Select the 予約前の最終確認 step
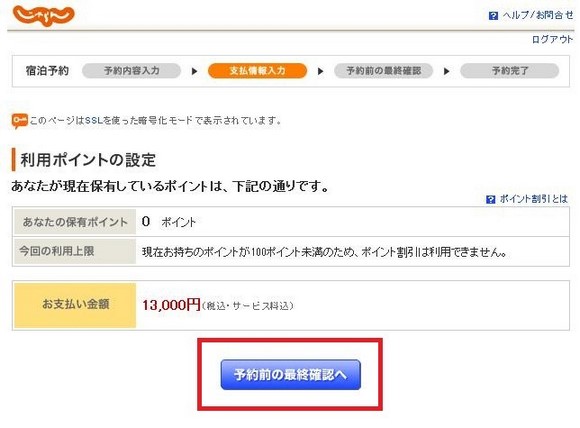The width and height of the screenshot is (580, 428). click(x=384, y=71)
